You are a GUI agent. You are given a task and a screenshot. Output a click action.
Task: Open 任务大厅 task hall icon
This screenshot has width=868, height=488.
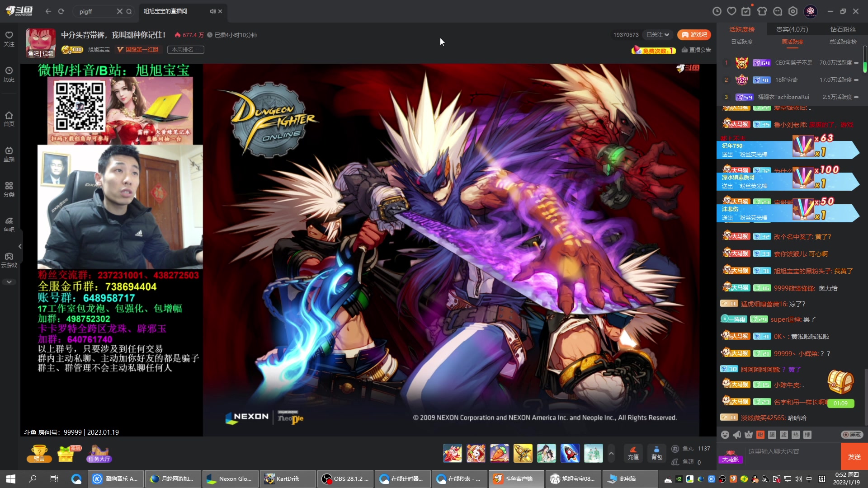(x=99, y=454)
